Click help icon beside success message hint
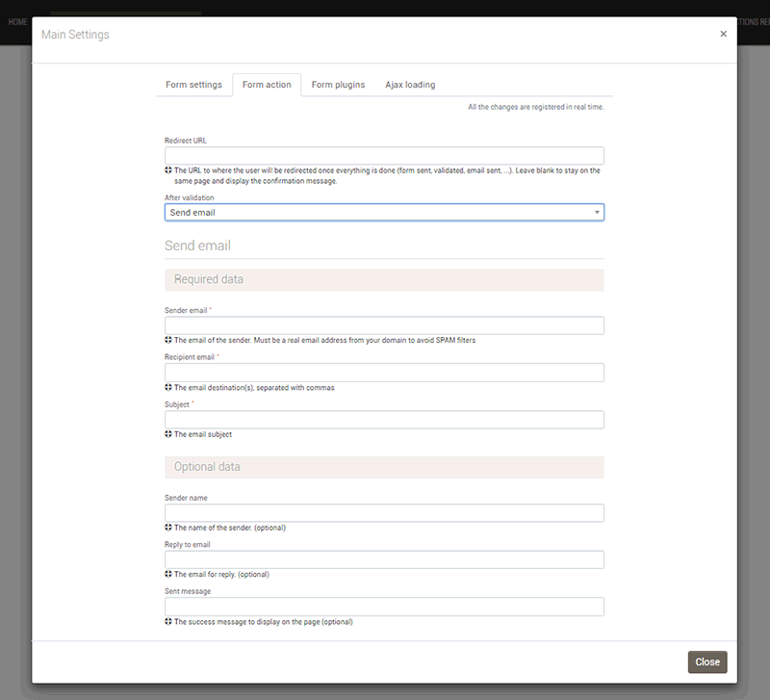Image resolution: width=770 pixels, height=700 pixels. (168, 622)
